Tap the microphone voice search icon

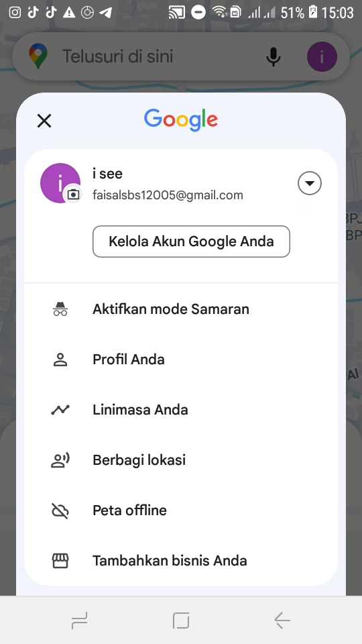pos(274,56)
